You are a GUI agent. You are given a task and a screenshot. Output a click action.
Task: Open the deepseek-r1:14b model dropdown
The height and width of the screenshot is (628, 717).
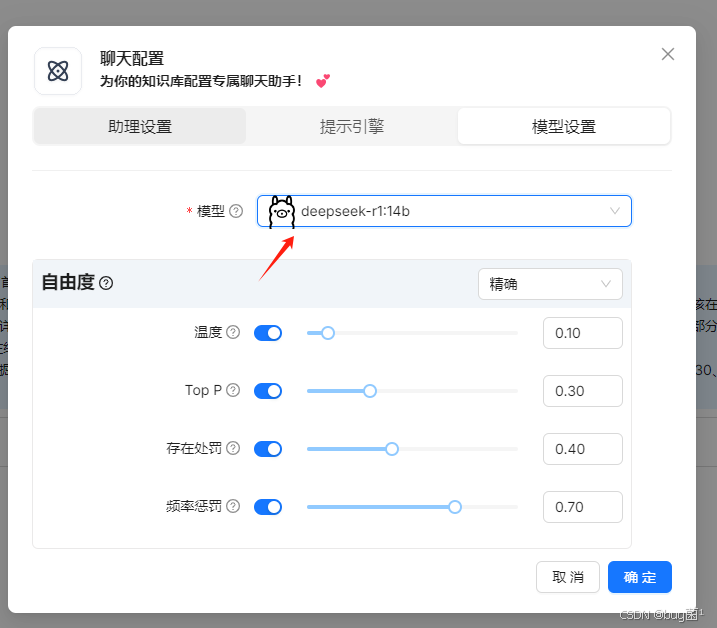tap(444, 211)
